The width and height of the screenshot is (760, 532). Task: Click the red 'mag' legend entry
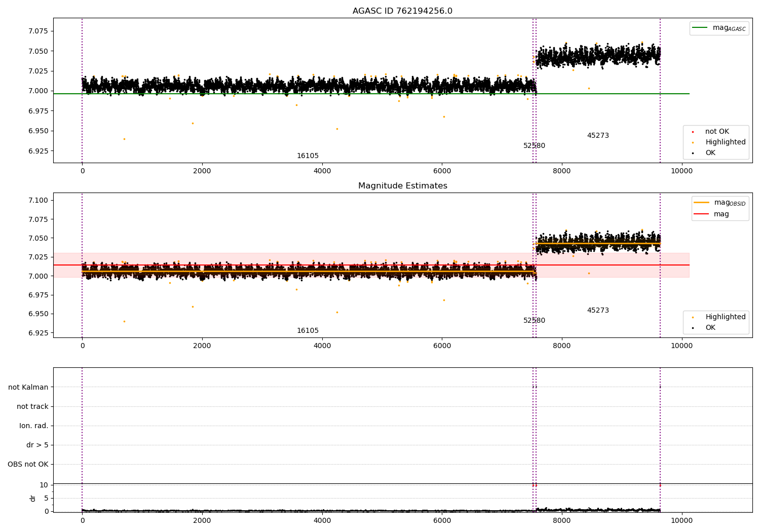(x=721, y=214)
